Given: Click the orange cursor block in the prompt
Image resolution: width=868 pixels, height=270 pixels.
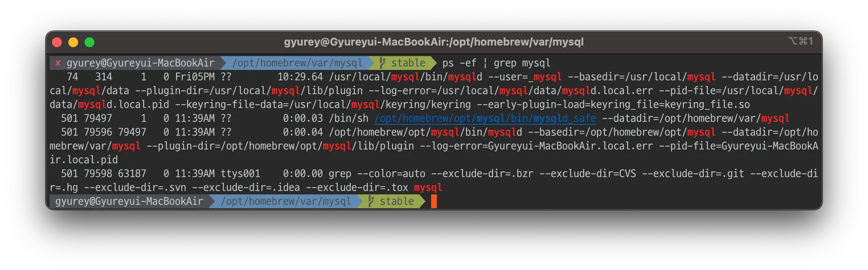Looking at the screenshot, I should [x=434, y=201].
